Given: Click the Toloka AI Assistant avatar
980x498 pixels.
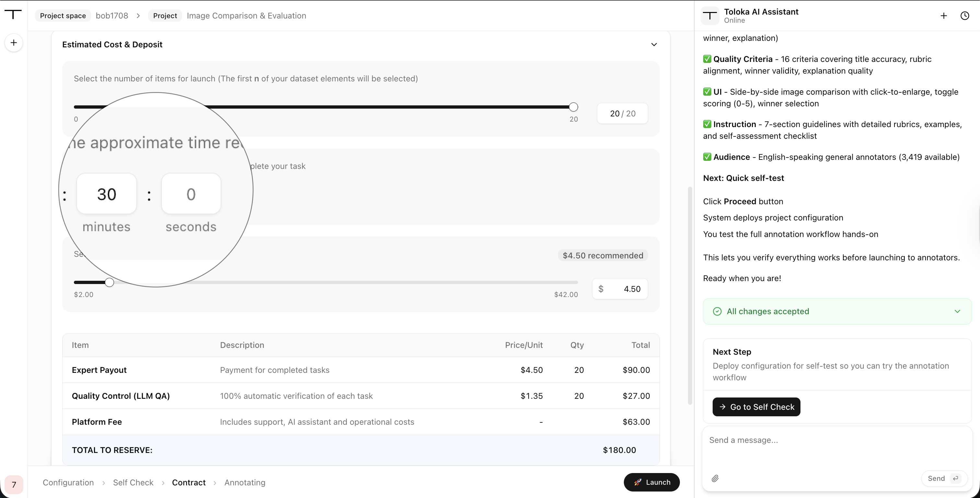Looking at the screenshot, I should [710, 16].
